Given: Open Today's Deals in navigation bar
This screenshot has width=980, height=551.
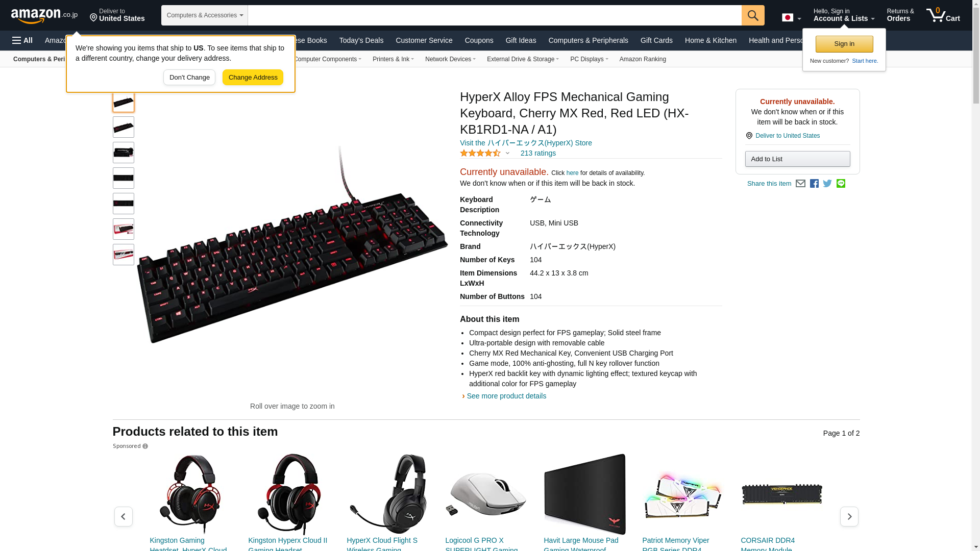Looking at the screenshot, I should (x=361, y=40).
